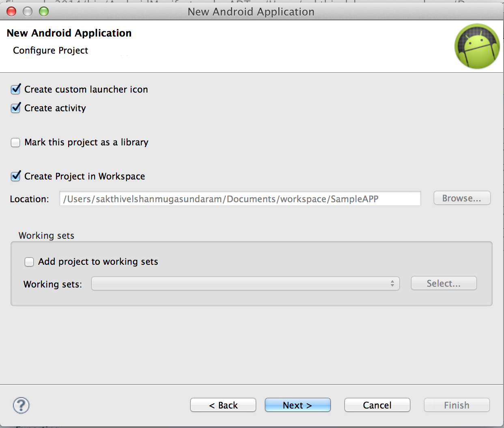
Task: Close the dialog with the red button
Action: tap(11, 11)
